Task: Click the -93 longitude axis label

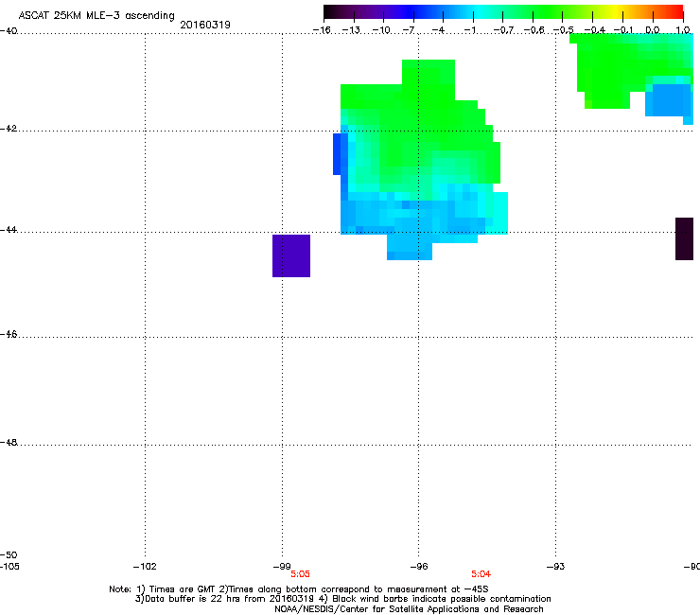Action: (x=556, y=567)
